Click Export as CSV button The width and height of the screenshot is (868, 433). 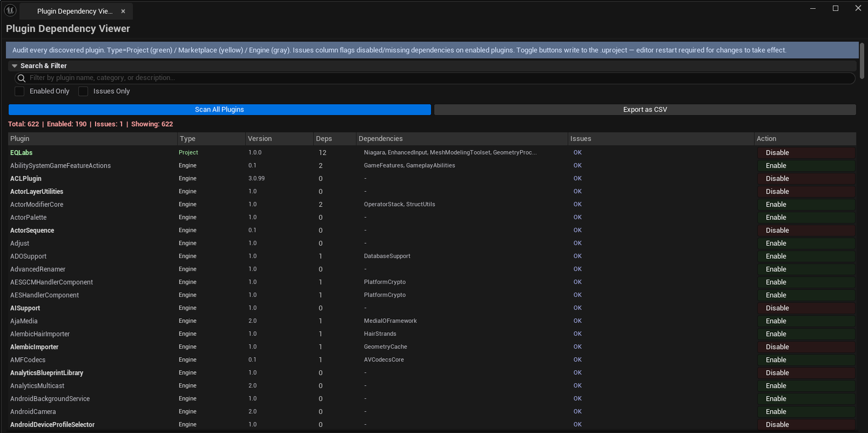[645, 109]
